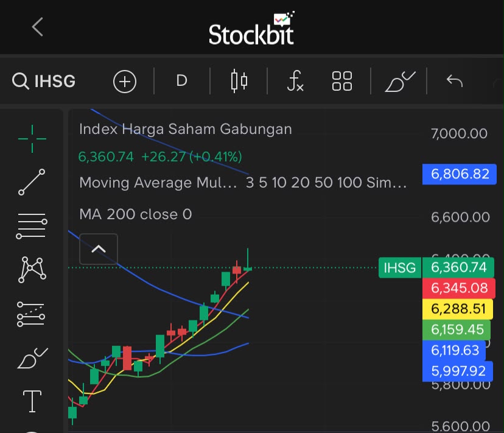Open the layout grid templates icon
Screen dimensions: 504x433
pyautogui.click(x=342, y=81)
